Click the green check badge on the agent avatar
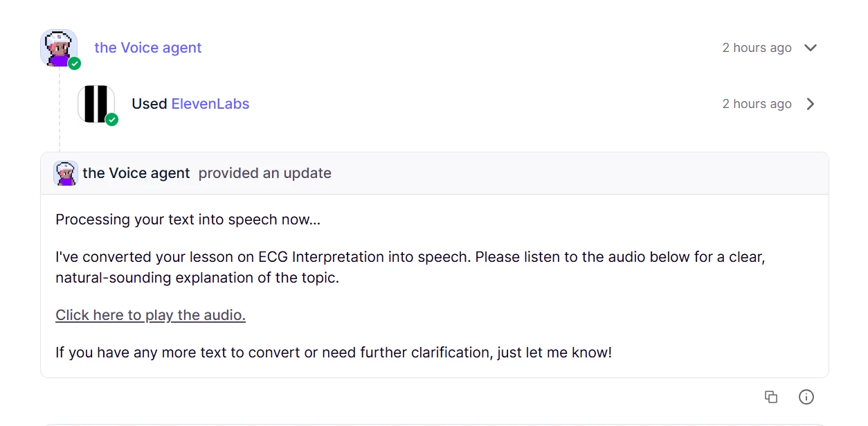The image size is (868, 426). click(x=75, y=64)
